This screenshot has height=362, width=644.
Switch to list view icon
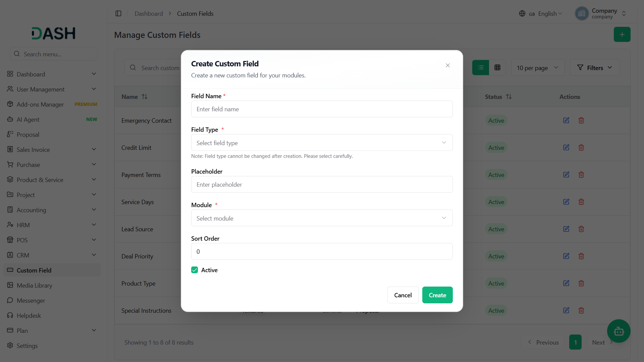pos(481,68)
